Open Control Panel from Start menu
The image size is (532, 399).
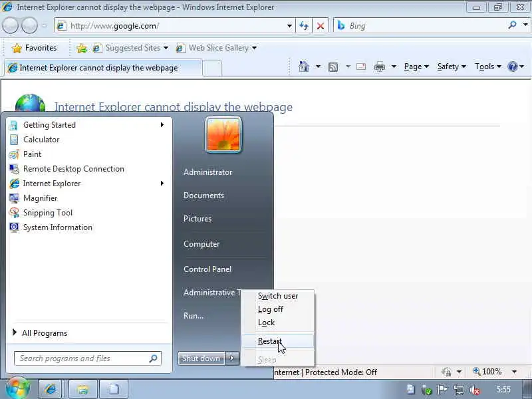(x=207, y=269)
